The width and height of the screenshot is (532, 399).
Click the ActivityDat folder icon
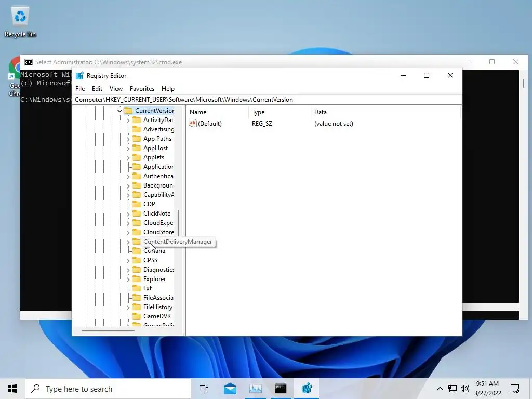137,120
